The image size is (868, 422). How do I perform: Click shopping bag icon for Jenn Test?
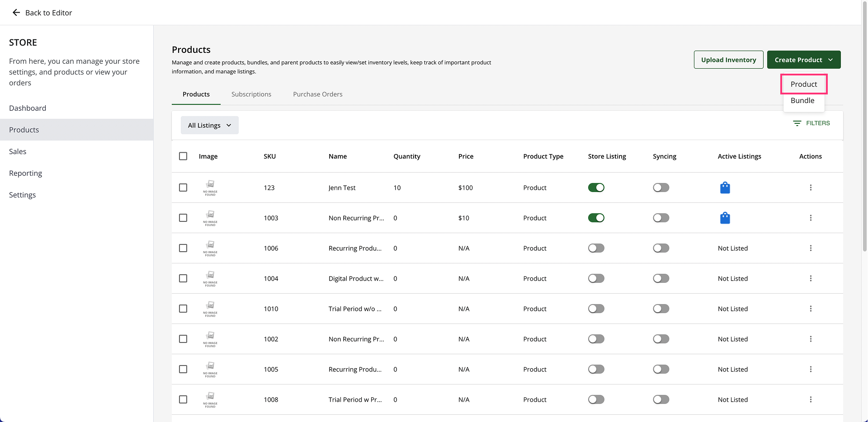[725, 188]
